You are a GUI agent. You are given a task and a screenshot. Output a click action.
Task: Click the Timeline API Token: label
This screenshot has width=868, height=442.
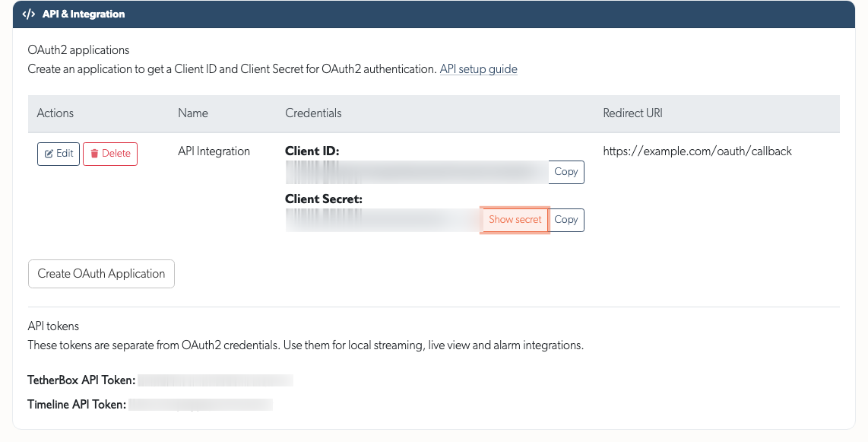coord(77,404)
